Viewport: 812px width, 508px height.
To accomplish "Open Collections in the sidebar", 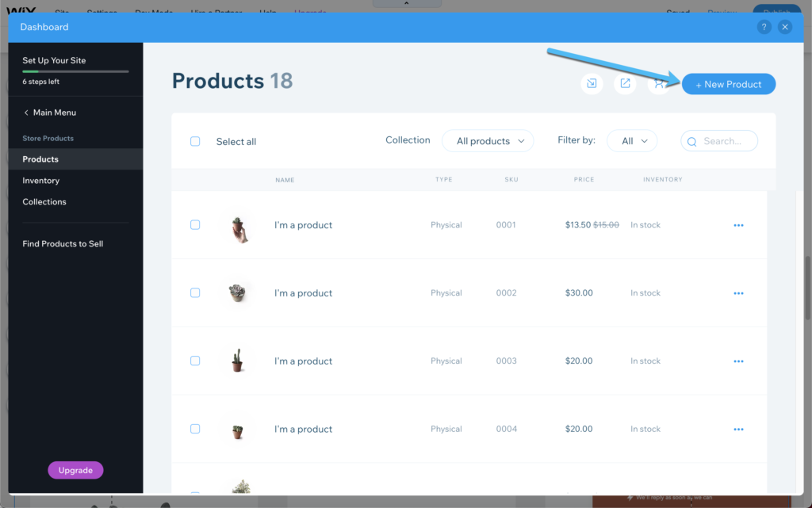I will tap(44, 202).
